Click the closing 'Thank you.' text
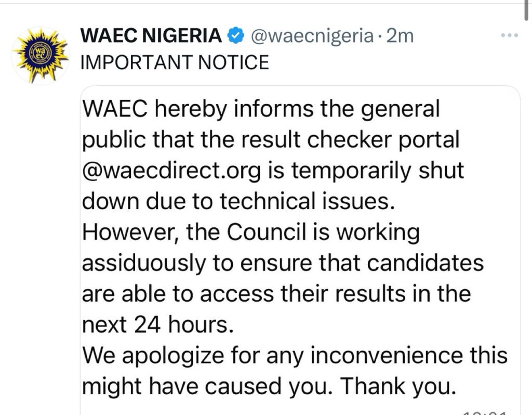532x415 pixels. coord(398,387)
